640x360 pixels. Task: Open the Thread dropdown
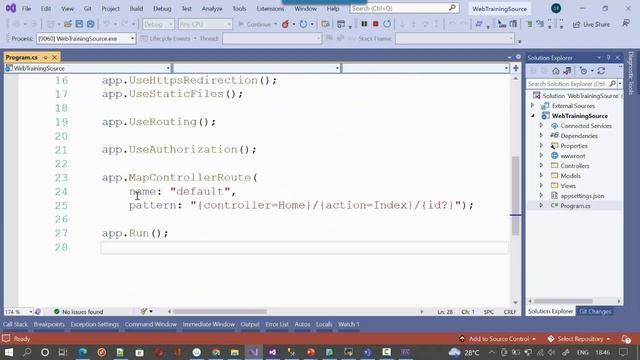tap(272, 39)
